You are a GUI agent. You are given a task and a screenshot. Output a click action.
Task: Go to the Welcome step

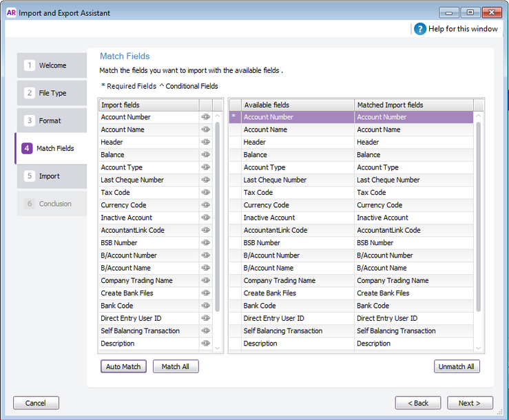(52, 65)
